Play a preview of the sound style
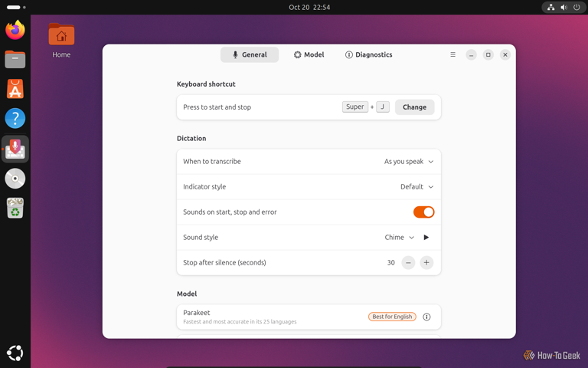The height and width of the screenshot is (368, 588). pos(426,238)
